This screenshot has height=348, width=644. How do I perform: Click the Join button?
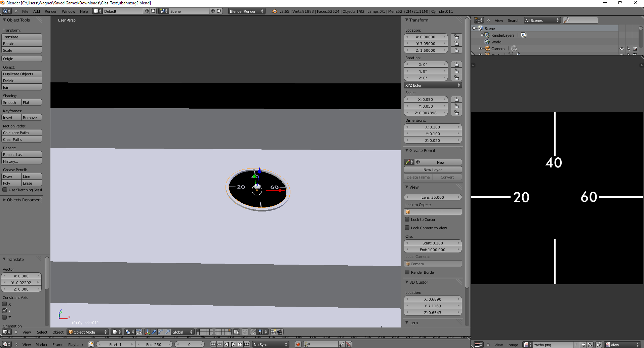(22, 87)
